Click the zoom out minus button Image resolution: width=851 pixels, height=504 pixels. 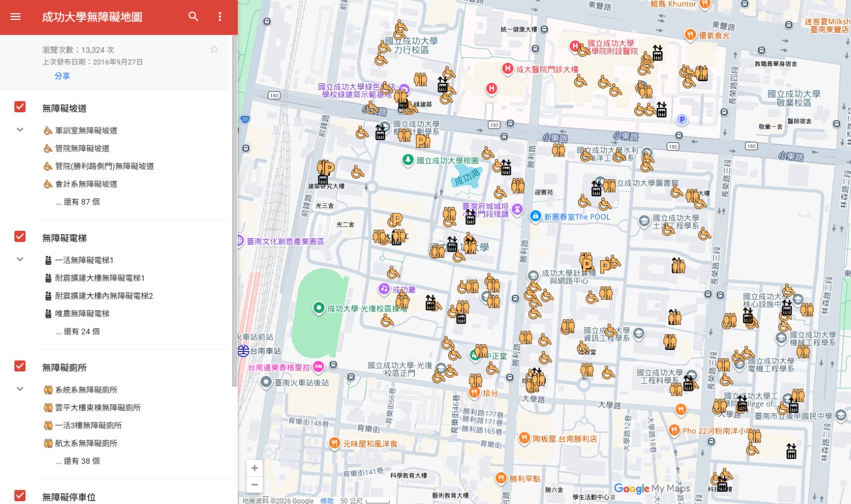click(x=255, y=485)
